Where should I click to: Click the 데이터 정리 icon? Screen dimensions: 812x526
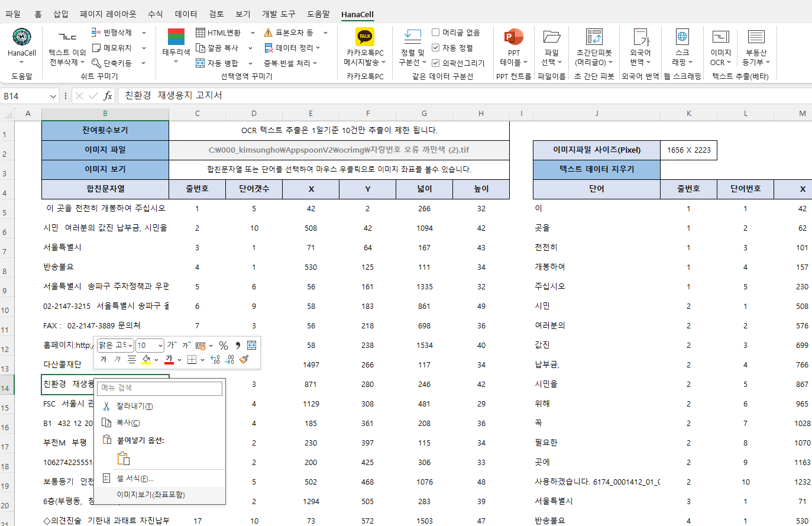(x=268, y=47)
